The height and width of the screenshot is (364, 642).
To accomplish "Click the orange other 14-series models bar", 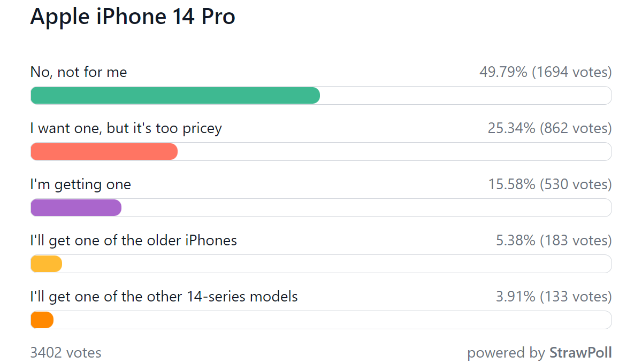I will (x=42, y=320).
